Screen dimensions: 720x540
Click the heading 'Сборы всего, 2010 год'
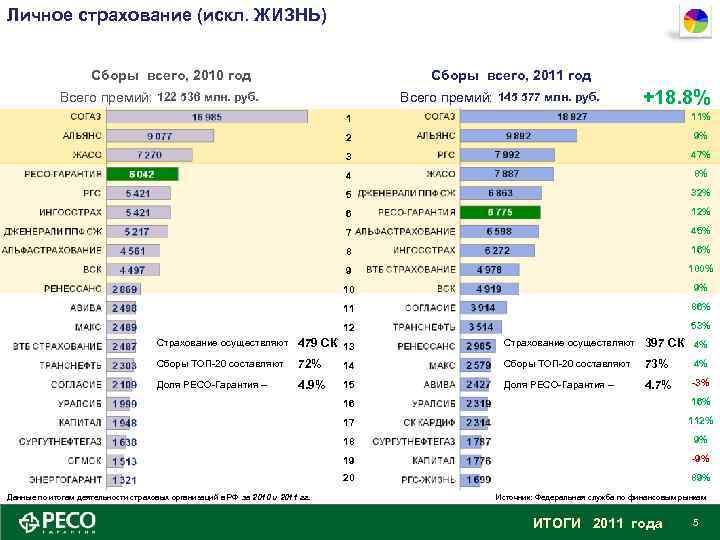[x=171, y=75]
